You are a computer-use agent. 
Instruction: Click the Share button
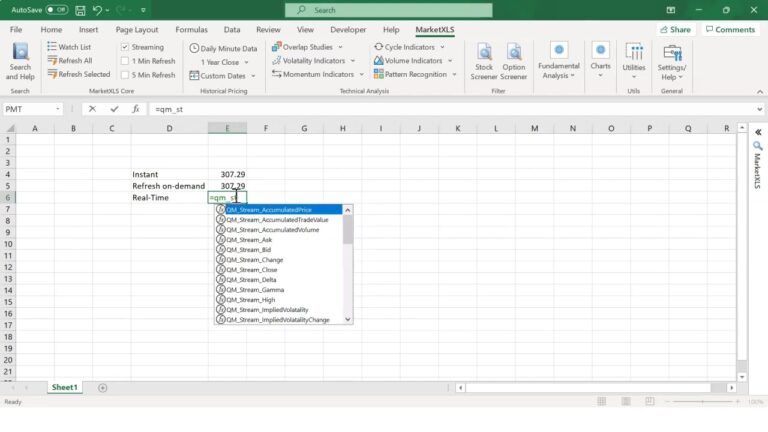pos(675,29)
